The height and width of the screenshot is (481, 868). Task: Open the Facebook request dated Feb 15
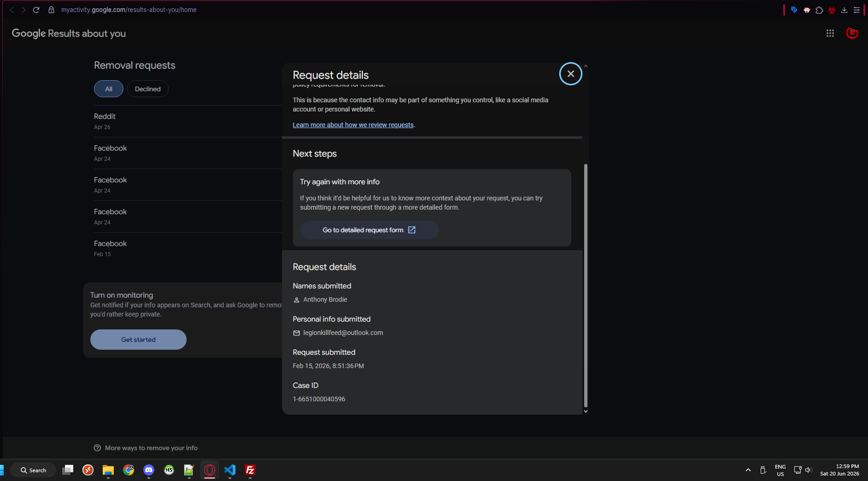click(x=188, y=248)
